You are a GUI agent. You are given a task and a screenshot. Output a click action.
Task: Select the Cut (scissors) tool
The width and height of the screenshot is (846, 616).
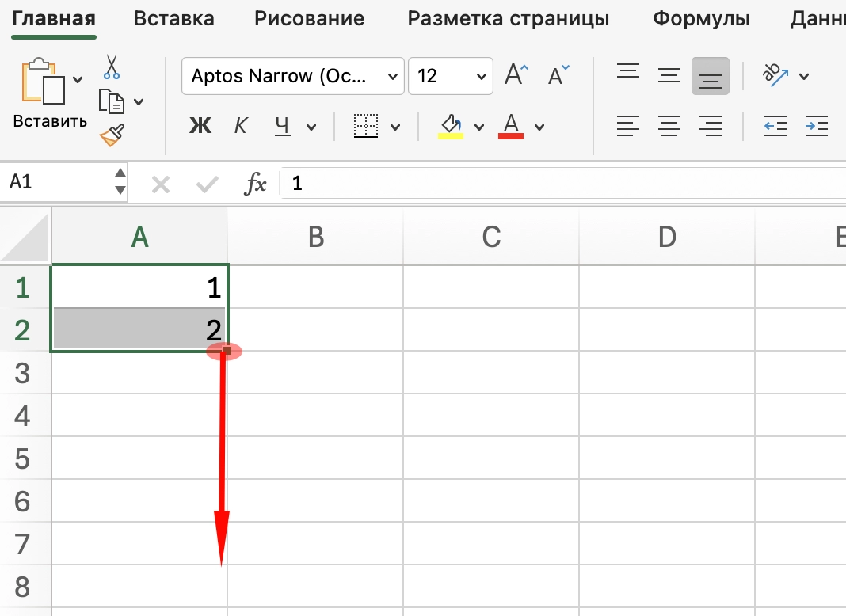pos(111,67)
